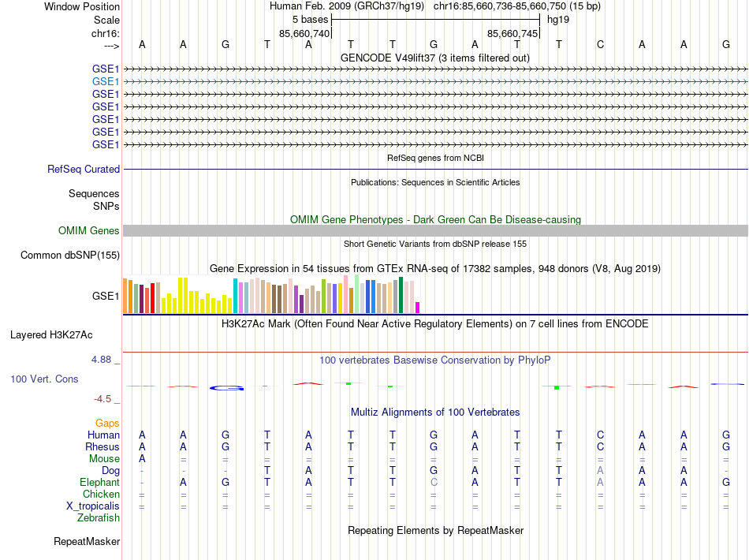
Task: Open the Common dbSNP(155) track label
Action: tap(70, 255)
